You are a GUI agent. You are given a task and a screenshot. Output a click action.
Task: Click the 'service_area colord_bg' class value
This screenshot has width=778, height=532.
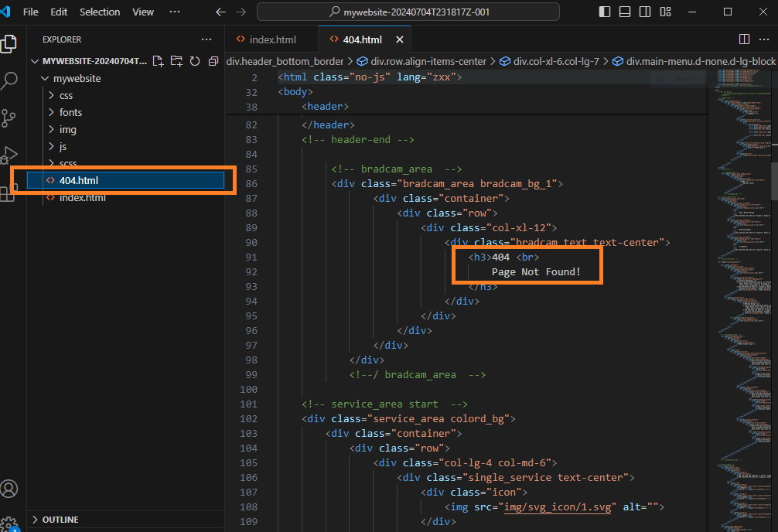438,419
